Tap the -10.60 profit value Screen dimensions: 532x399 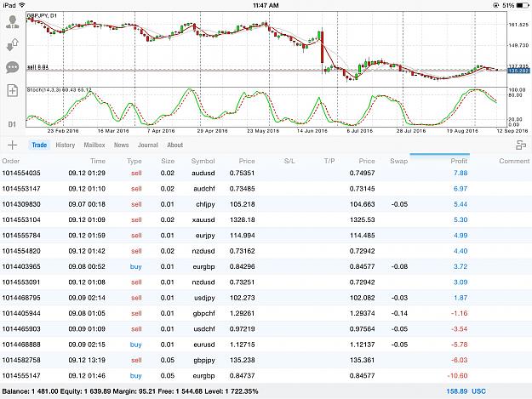pyautogui.click(x=457, y=376)
